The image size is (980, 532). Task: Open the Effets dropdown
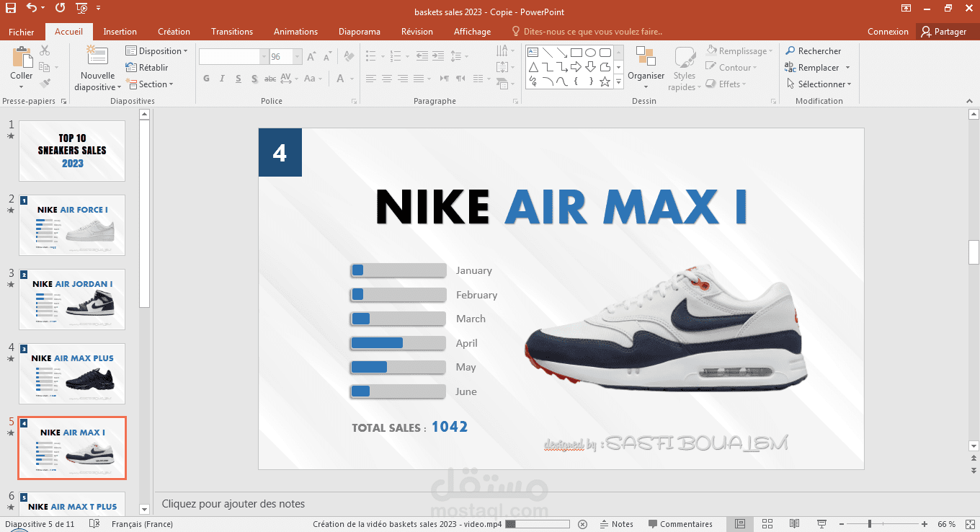click(726, 84)
